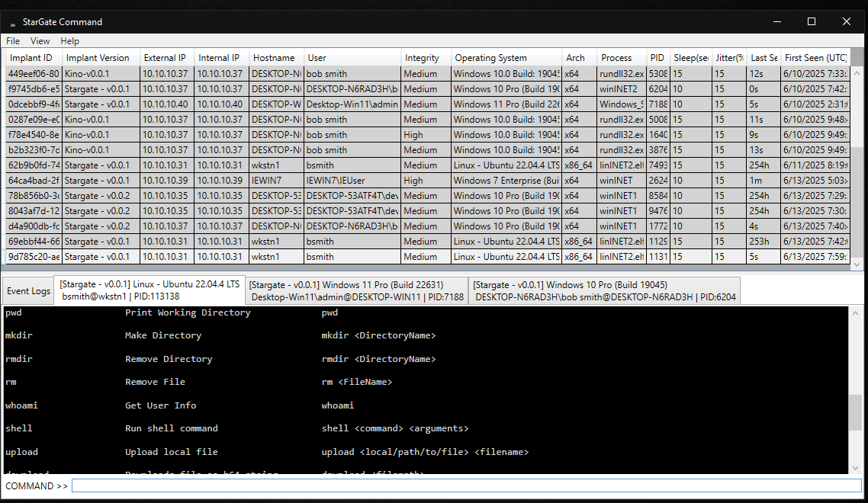Click the IEWIN7\IEUser user cell
Viewport: 868px width, 503px height.
352,181
